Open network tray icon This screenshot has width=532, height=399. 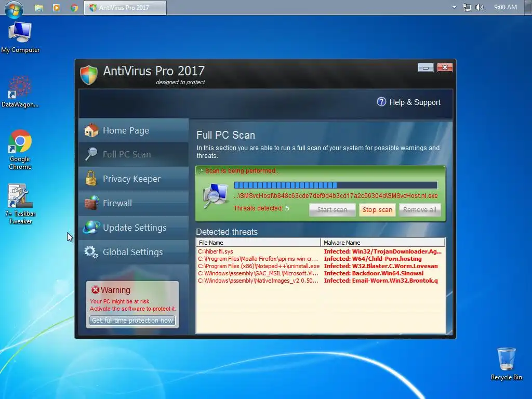pos(467,7)
